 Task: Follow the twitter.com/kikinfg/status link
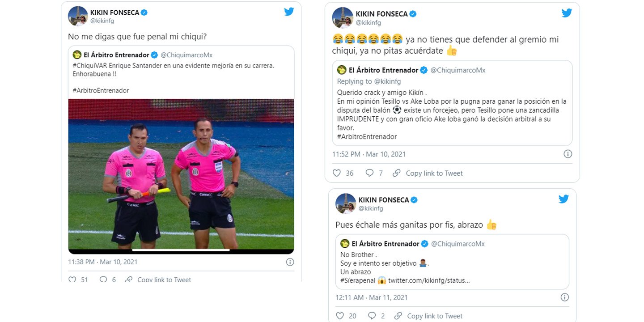(429, 280)
